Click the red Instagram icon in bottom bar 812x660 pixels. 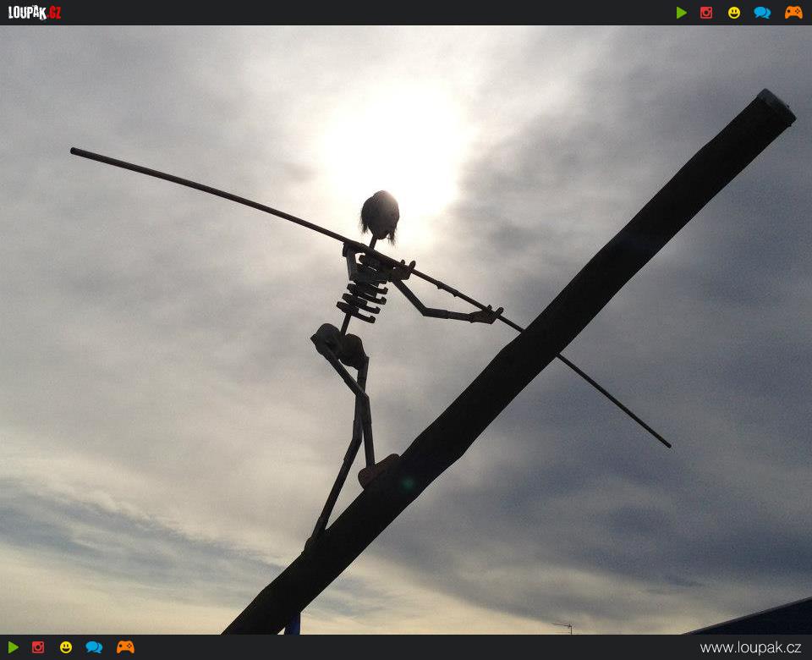[38, 647]
